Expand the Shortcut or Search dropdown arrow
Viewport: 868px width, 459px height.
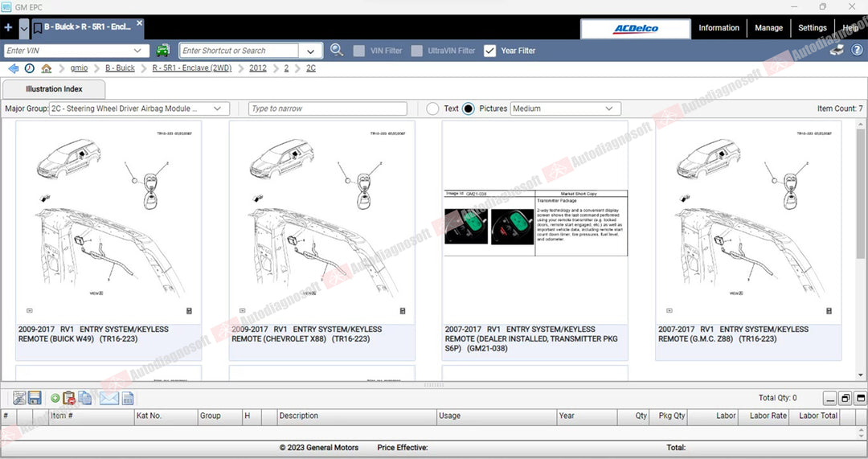[x=310, y=51]
